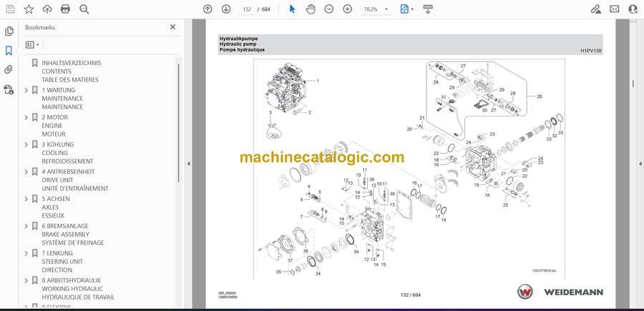The image size is (644, 311).
Task: Click the Save file icon
Action: 10,9
